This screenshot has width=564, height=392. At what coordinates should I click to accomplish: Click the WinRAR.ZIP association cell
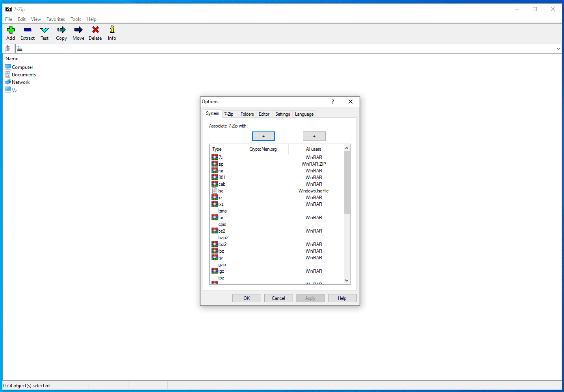coord(314,164)
